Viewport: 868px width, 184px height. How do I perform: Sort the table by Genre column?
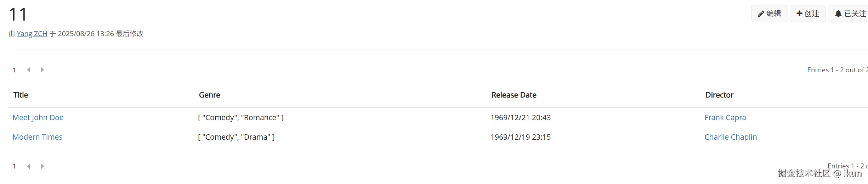click(209, 95)
